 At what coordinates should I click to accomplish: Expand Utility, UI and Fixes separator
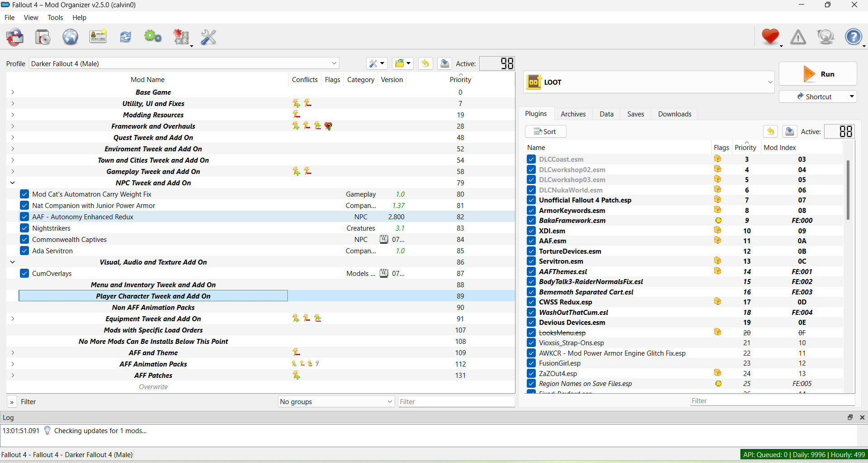pos(13,103)
